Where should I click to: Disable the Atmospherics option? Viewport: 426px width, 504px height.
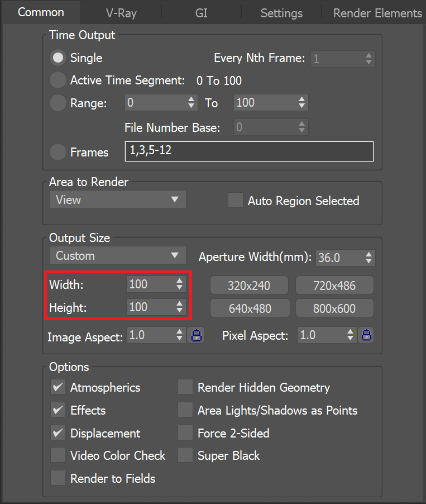[58, 387]
